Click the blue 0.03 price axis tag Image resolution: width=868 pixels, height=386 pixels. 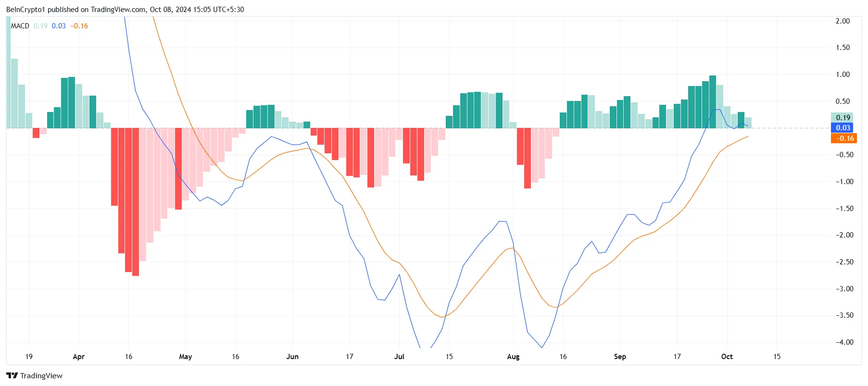(843, 128)
